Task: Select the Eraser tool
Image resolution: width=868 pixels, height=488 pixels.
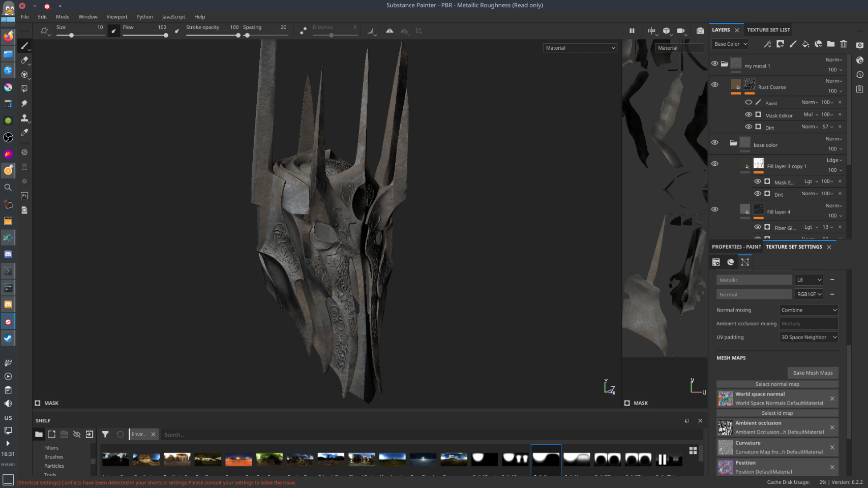Action: [24, 60]
